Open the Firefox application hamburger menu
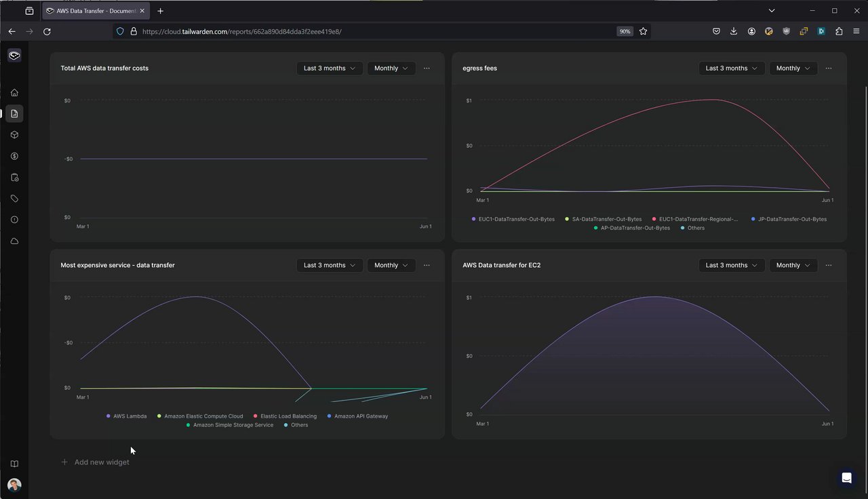Image resolution: width=868 pixels, height=499 pixels. pyautogui.click(x=856, y=31)
